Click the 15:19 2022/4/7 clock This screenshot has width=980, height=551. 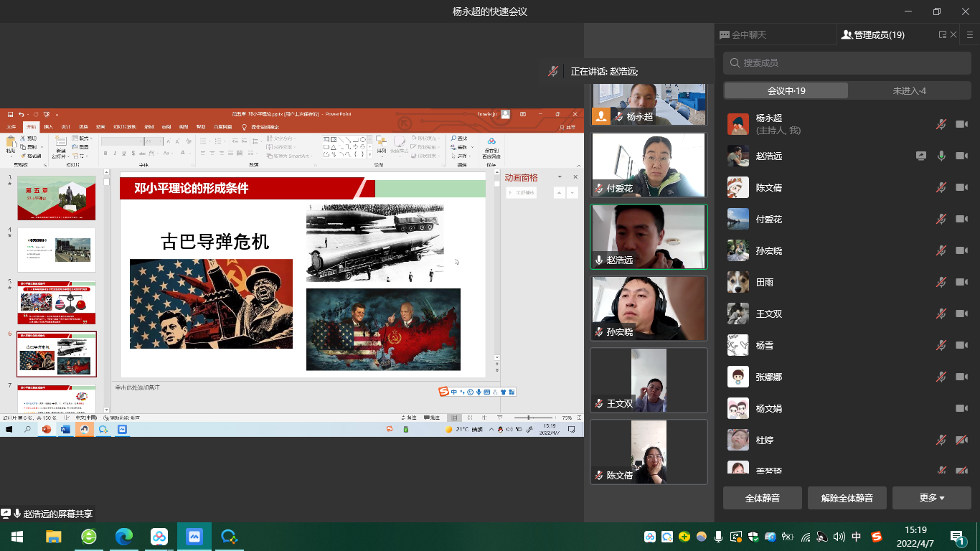916,537
